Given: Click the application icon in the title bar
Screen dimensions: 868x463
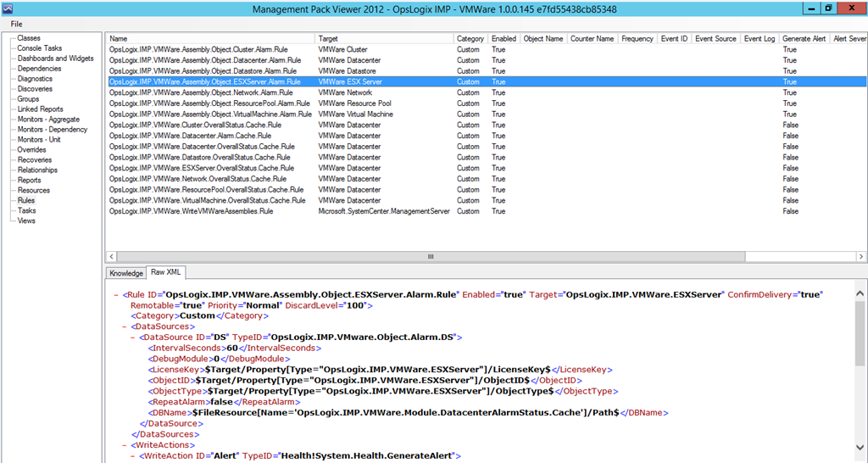Looking at the screenshot, I should tap(8, 8).
